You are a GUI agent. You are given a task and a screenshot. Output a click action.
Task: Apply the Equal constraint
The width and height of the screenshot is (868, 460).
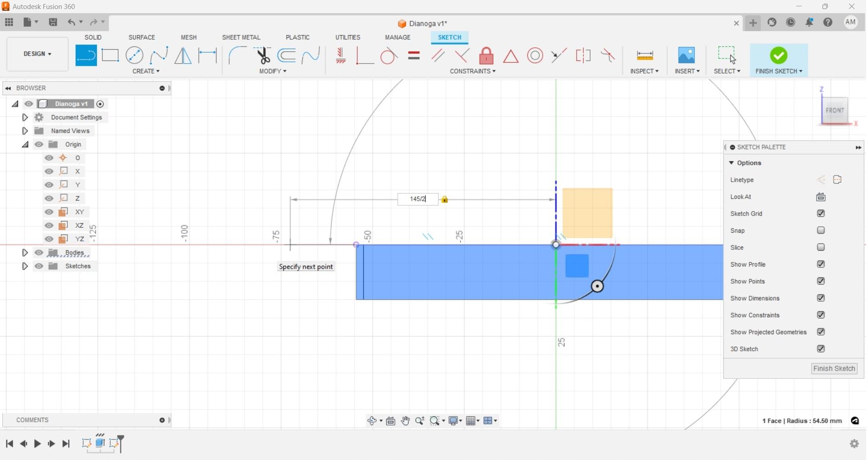(x=414, y=55)
